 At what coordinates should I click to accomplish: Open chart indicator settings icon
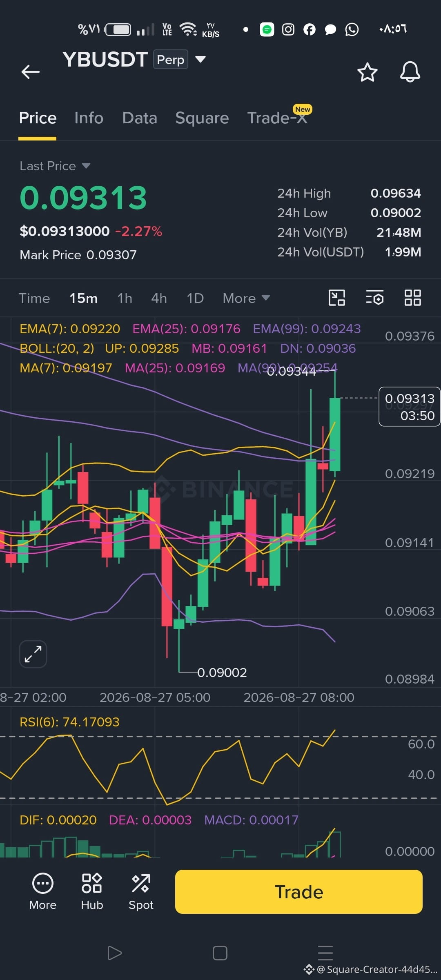coord(374,298)
